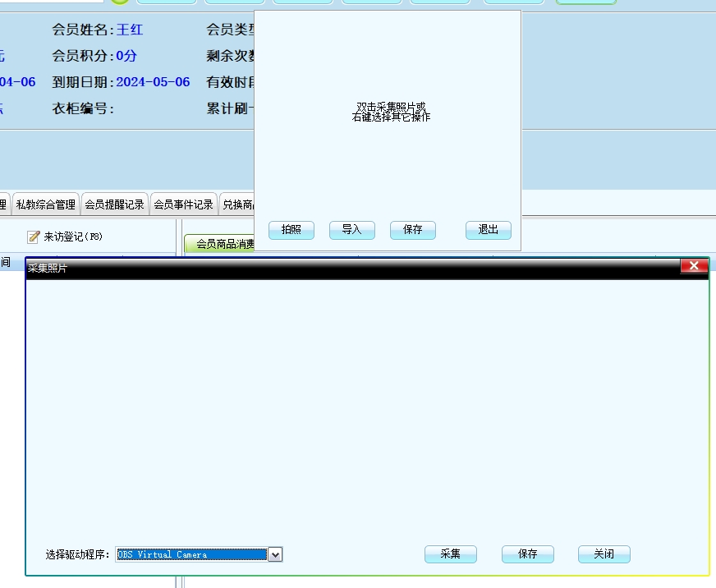Open the 会员提醒记录 tab
The height and width of the screenshot is (588, 716).
115,204
